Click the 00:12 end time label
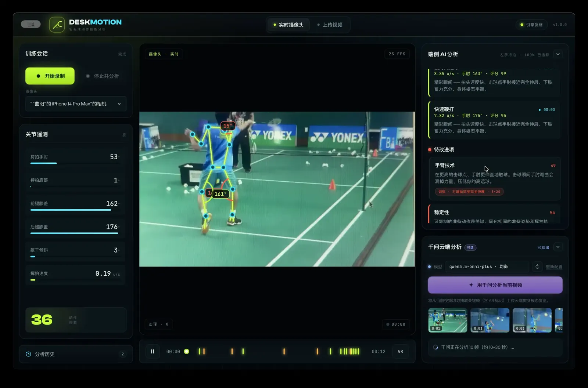588x388 pixels. [x=379, y=351]
